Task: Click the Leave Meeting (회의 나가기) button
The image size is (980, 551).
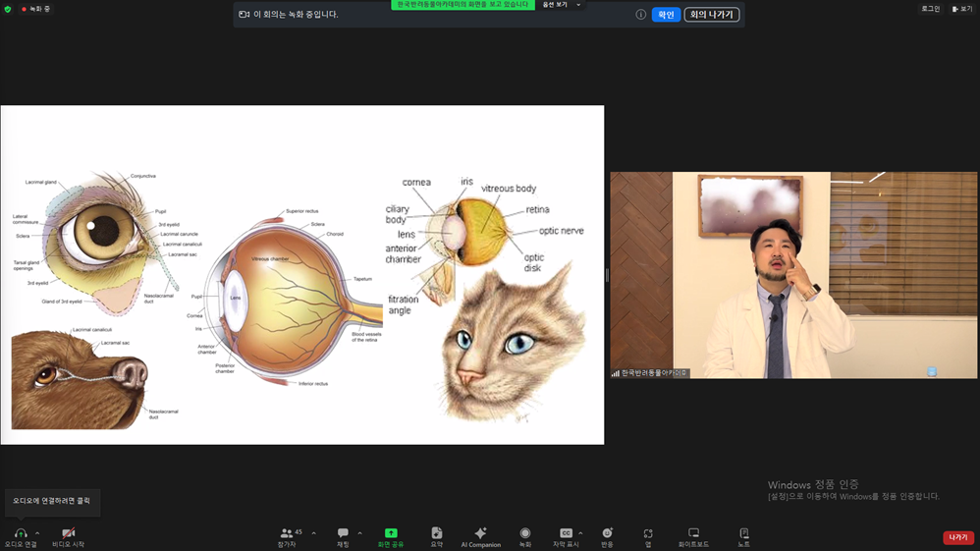Action: coord(711,15)
